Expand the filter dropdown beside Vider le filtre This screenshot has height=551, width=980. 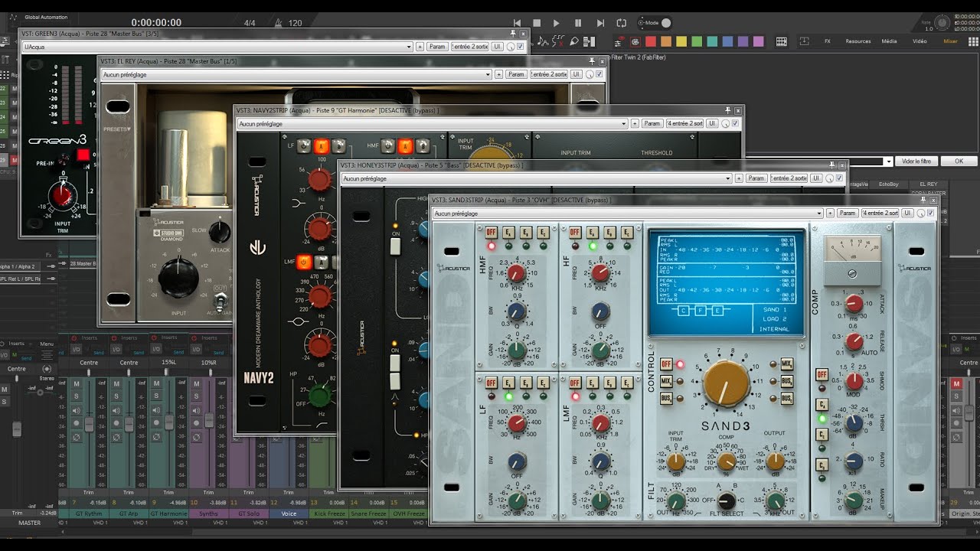888,161
